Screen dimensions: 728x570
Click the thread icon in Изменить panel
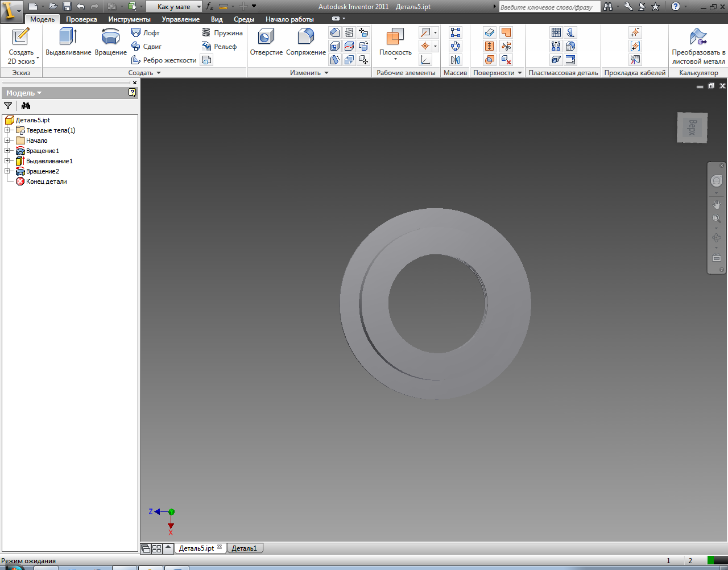click(349, 32)
